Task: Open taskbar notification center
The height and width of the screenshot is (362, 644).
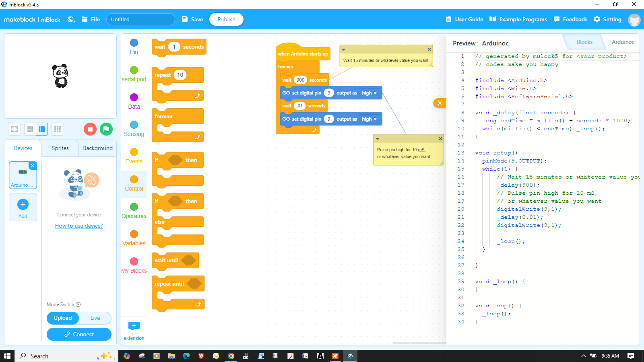Action: tap(631, 356)
